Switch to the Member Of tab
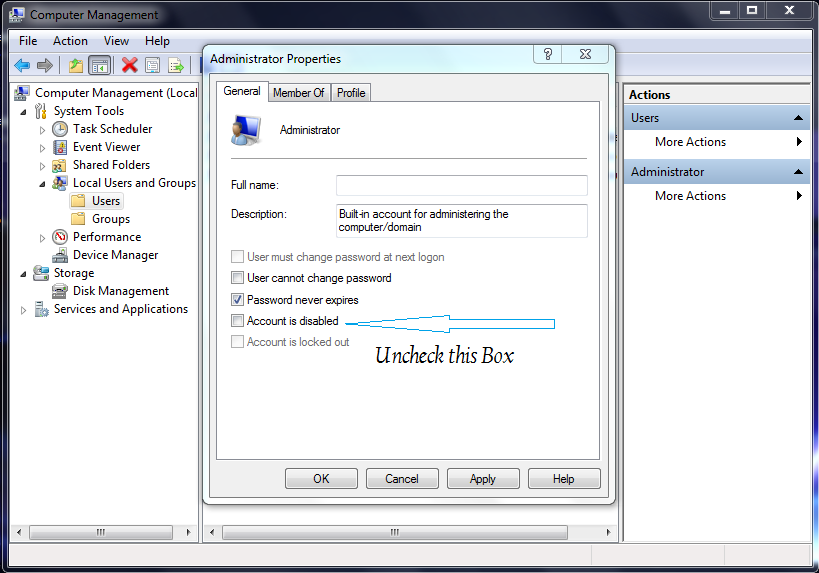Image resolution: width=819 pixels, height=573 pixels. click(299, 93)
